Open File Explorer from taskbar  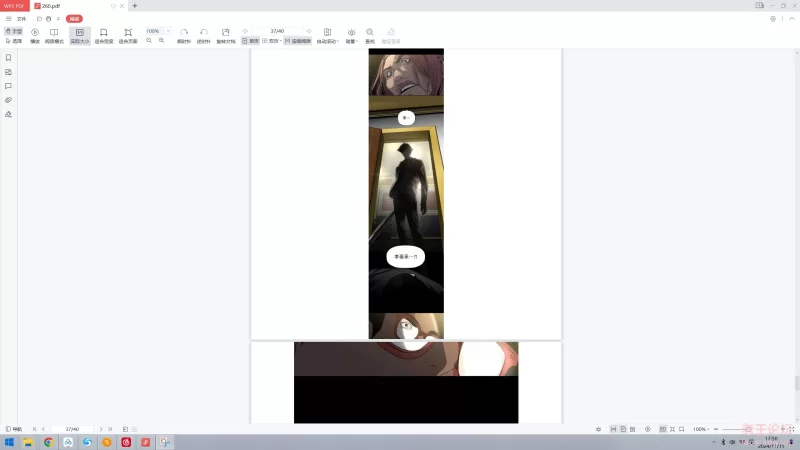pos(28,442)
